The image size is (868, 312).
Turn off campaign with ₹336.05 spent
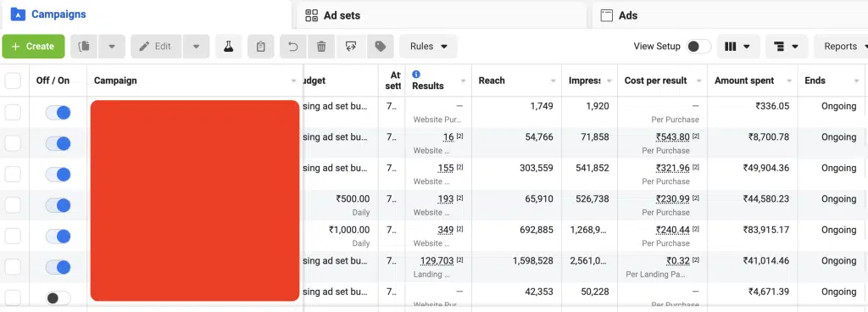[58, 113]
